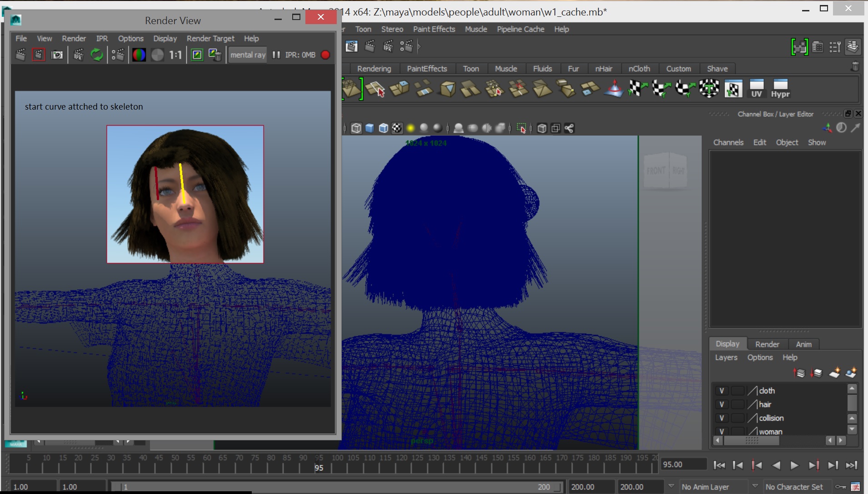Open the No Character Set dropdown arrow

click(x=755, y=486)
